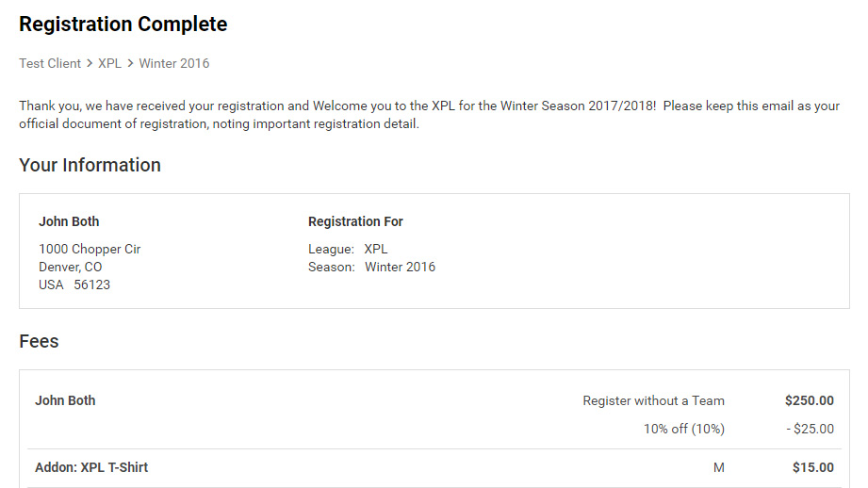Click the Registration Complete heading
Viewport: 868px width, 488px height.
(123, 24)
